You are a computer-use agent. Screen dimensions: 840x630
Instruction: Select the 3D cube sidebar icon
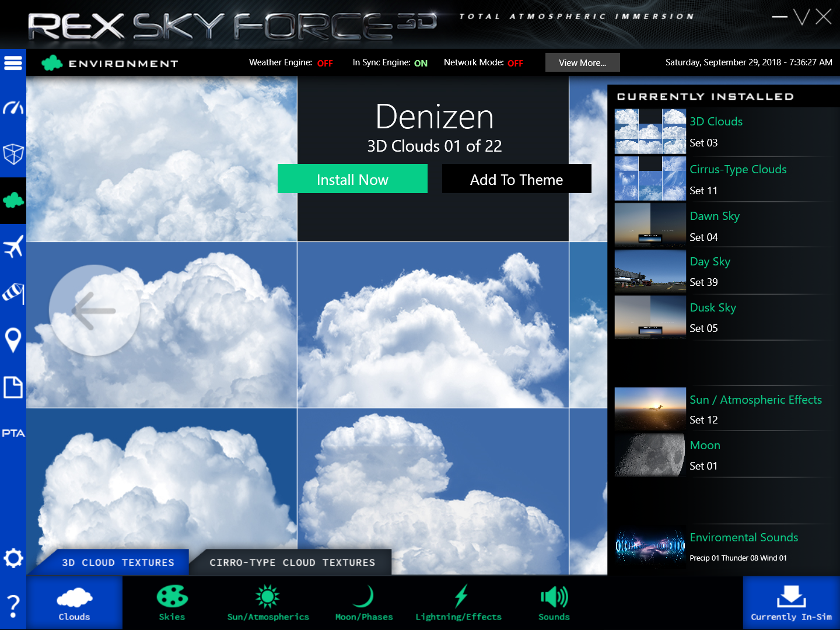coord(13,154)
